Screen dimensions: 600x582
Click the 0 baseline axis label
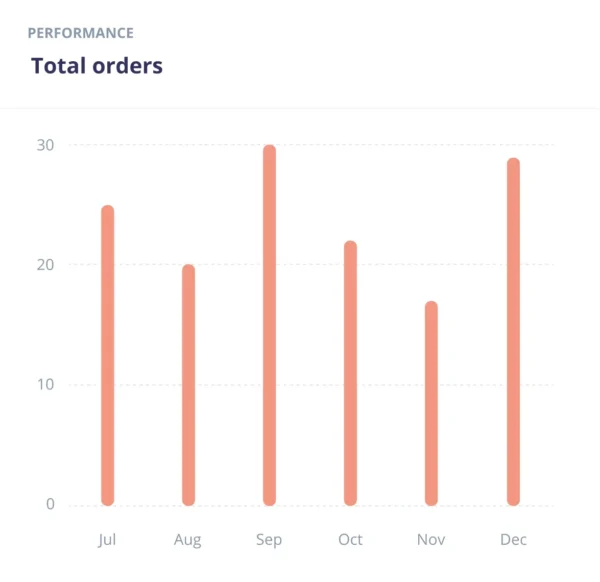click(50, 504)
